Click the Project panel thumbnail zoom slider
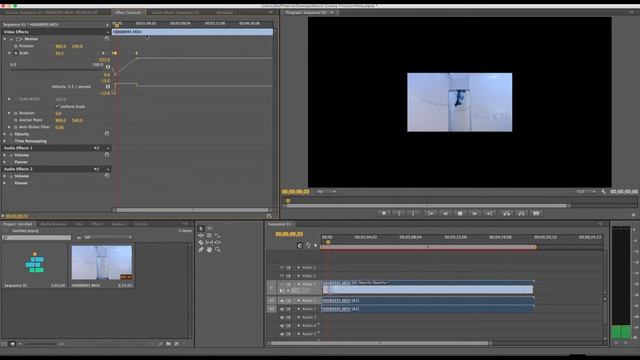640x360 pixels. pyautogui.click(x=41, y=344)
